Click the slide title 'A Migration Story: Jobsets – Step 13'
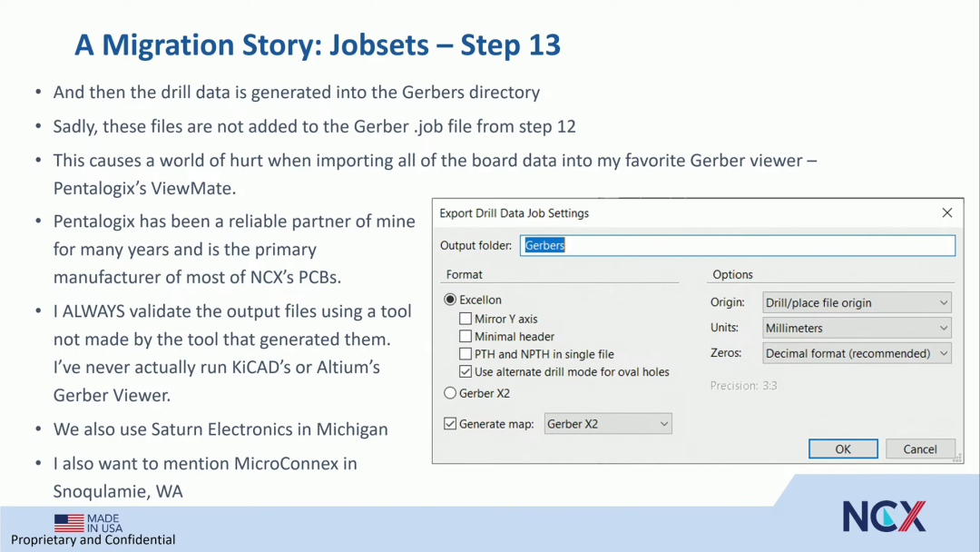This screenshot has height=552, width=980. (x=318, y=45)
